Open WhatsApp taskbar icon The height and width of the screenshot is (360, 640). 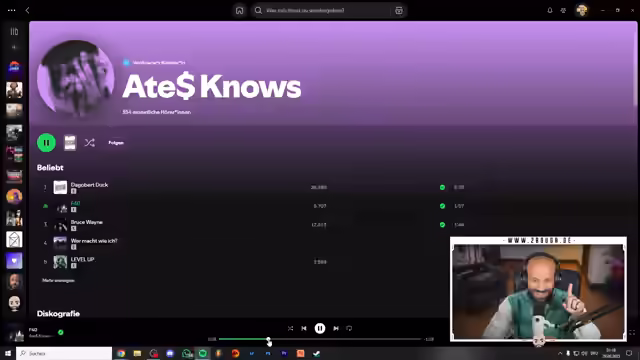pos(187,353)
